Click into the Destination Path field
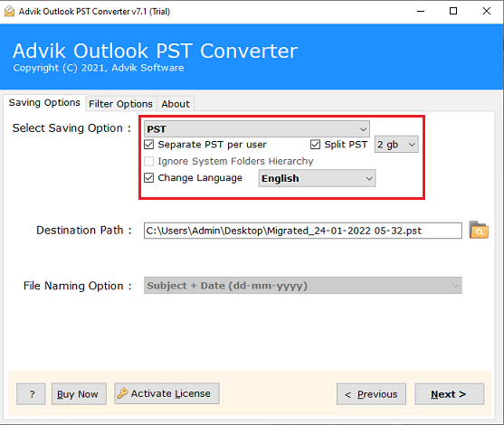The image size is (504, 425). (x=303, y=231)
